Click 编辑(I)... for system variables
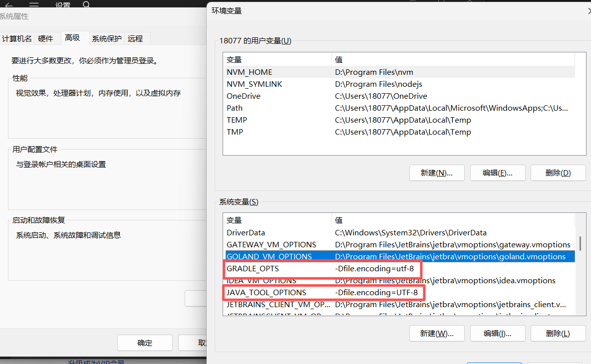 pyautogui.click(x=498, y=333)
